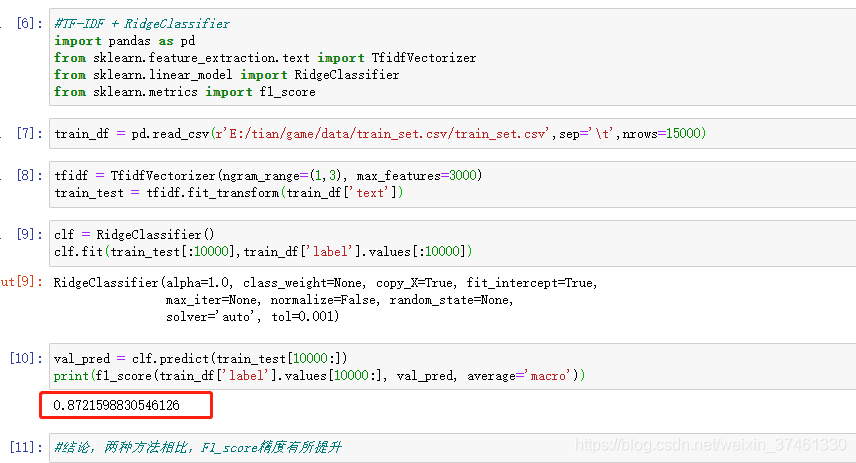The image size is (856, 463).
Task: Click the imports code cell [6]
Action: pyautogui.click(x=453, y=57)
